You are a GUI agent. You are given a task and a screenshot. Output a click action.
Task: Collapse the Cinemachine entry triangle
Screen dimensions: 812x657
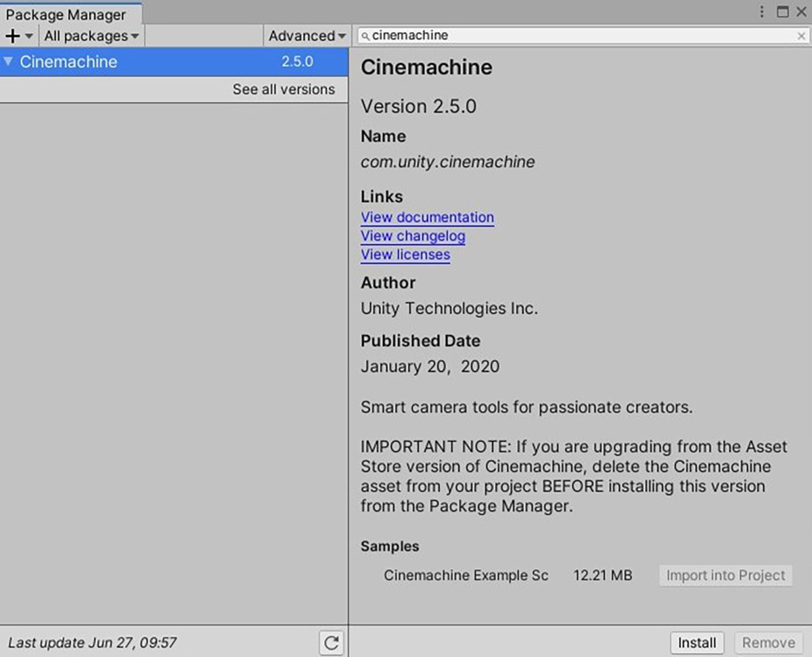coord(8,62)
